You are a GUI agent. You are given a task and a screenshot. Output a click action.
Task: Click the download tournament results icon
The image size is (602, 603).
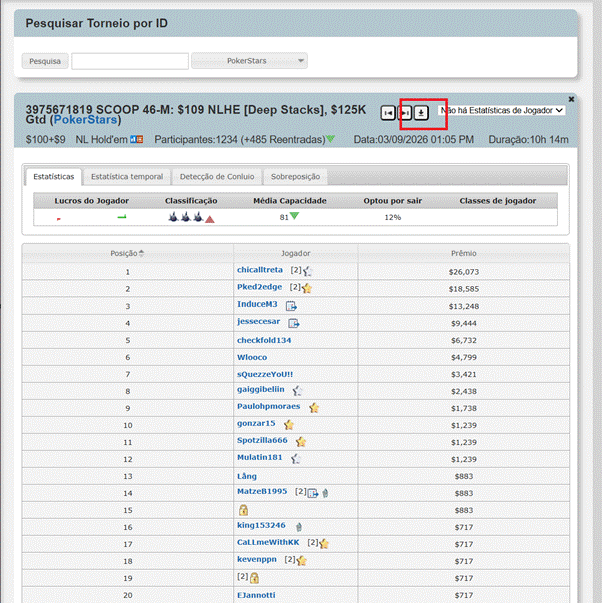coord(422,112)
